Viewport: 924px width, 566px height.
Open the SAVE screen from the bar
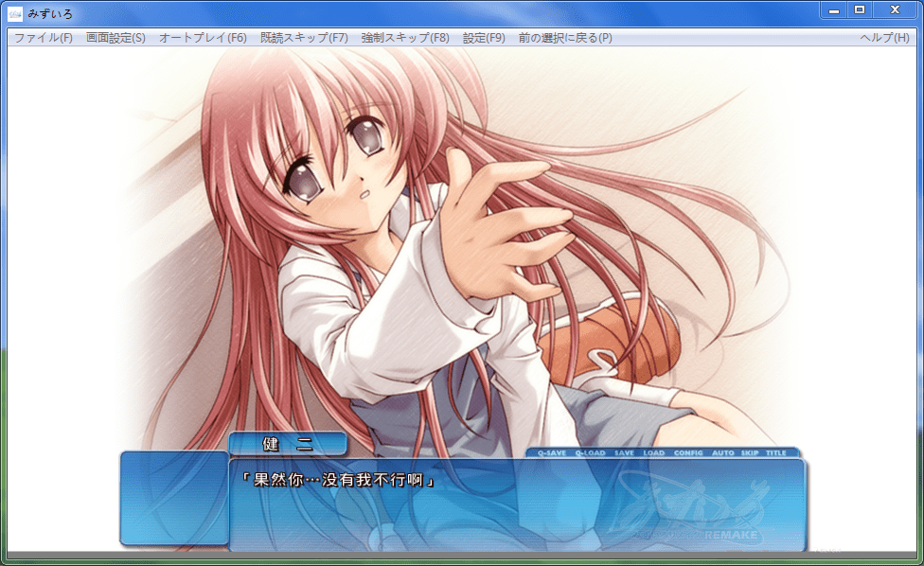coord(624,453)
